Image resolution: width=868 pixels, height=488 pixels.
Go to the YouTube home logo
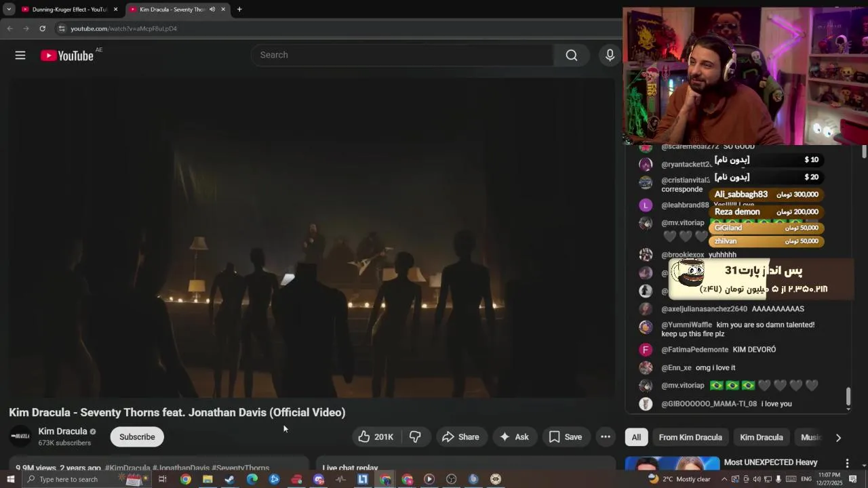click(x=66, y=56)
